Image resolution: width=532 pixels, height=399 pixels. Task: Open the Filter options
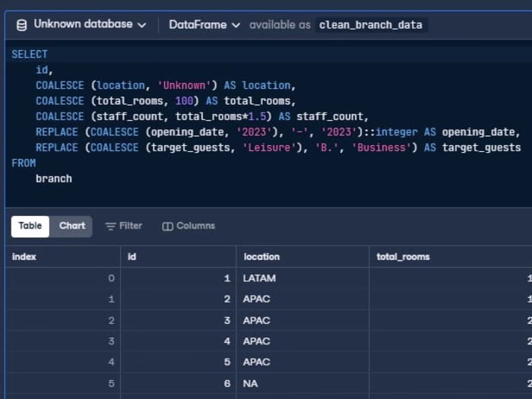124,226
